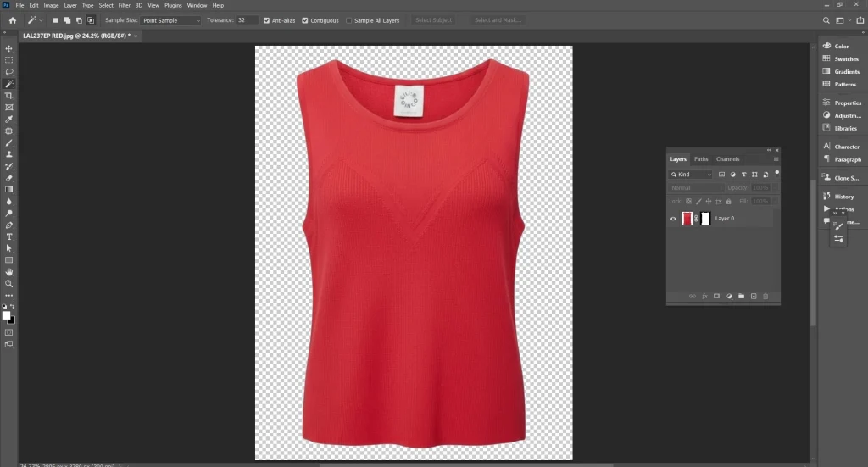Delete layer using the trash icon

coord(765,297)
